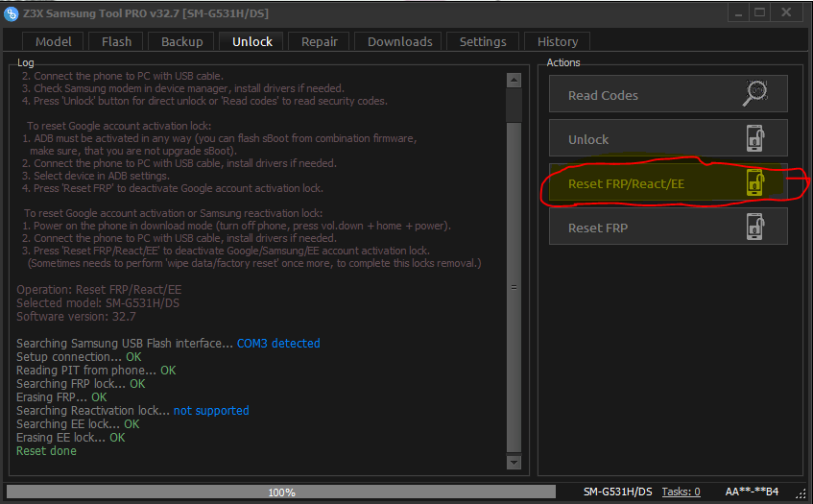Open the Downloads tab

pyautogui.click(x=399, y=41)
